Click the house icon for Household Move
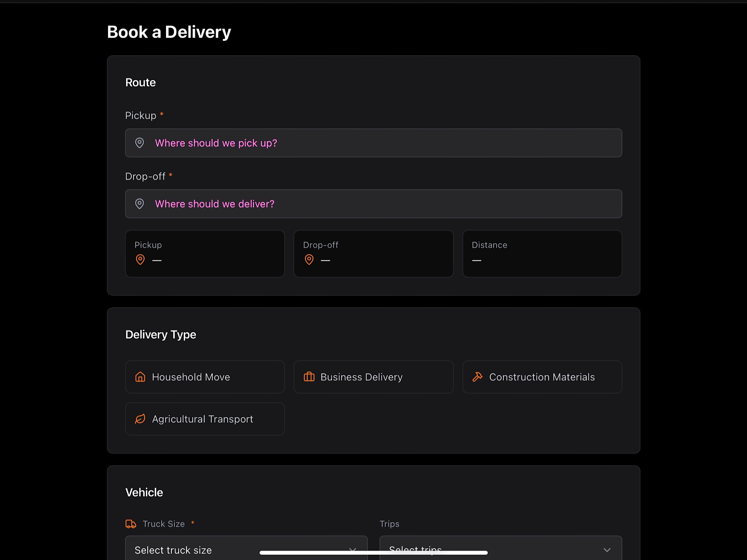 (140, 377)
